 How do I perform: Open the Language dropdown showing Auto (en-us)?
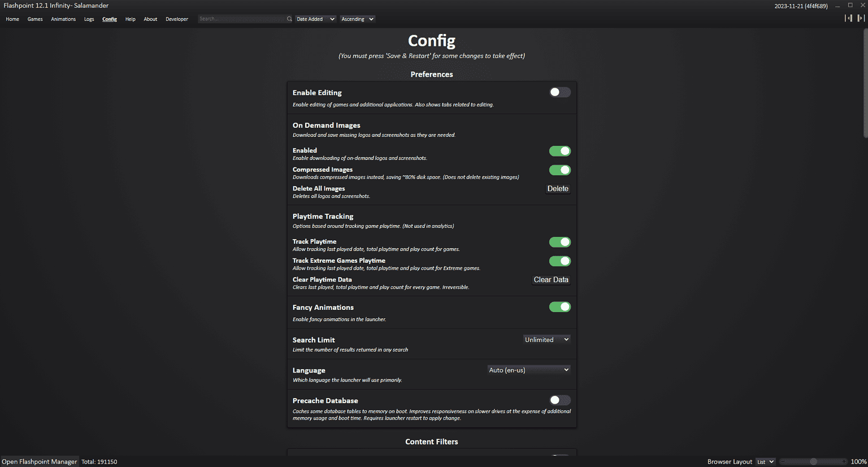coord(528,369)
